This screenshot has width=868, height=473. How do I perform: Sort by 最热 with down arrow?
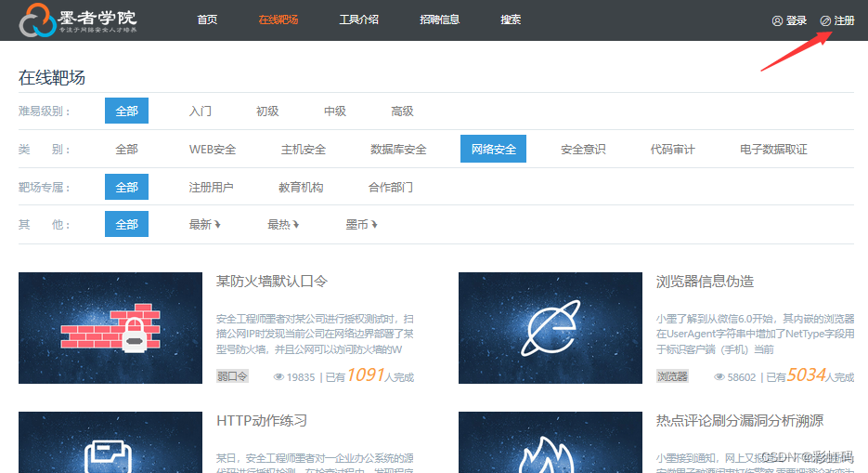(283, 224)
